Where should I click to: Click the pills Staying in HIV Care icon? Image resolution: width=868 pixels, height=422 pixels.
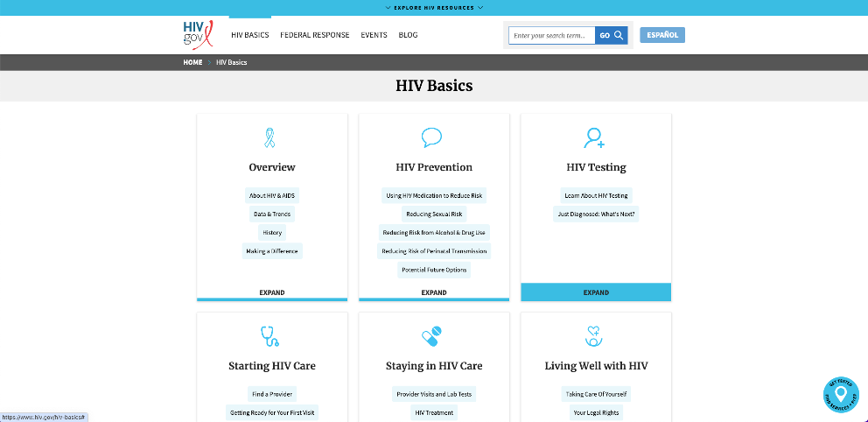(x=431, y=336)
